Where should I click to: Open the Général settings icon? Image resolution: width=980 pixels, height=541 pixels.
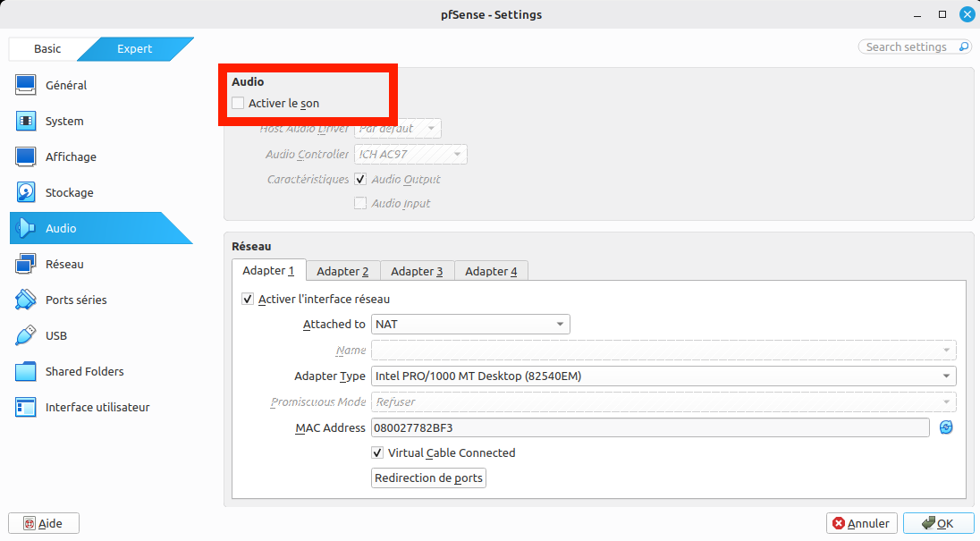(26, 85)
